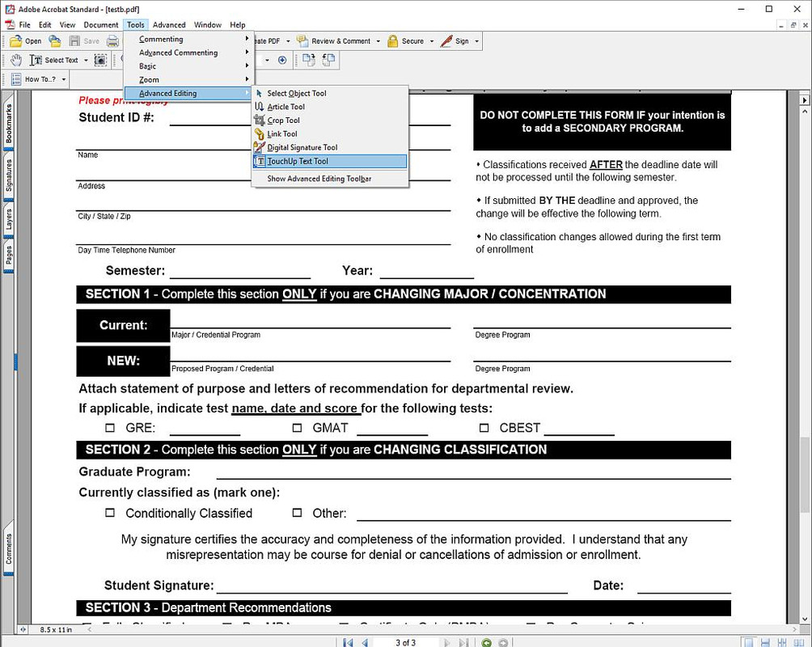Choose Crop Tool entry
The image size is (812, 647).
pyautogui.click(x=330, y=121)
